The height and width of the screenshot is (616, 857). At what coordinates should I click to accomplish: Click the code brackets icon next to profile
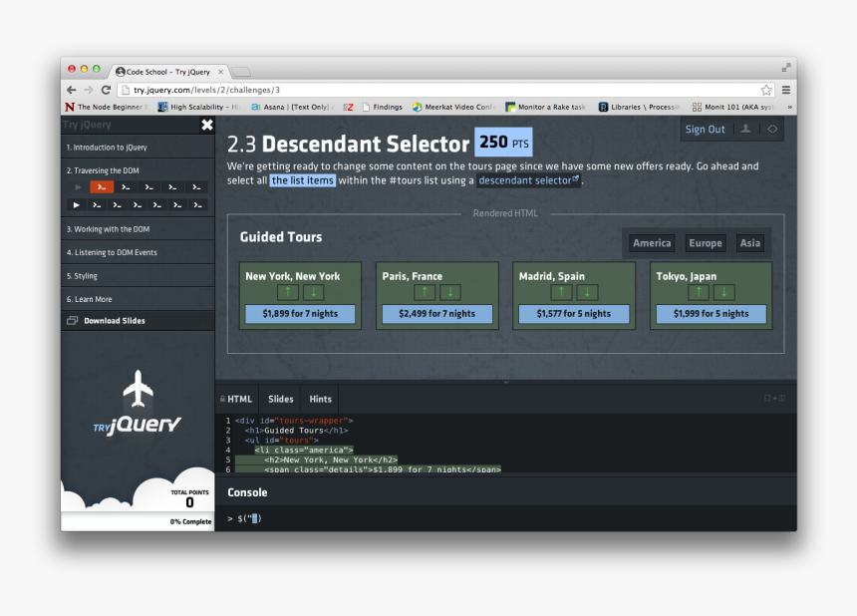coord(772,129)
